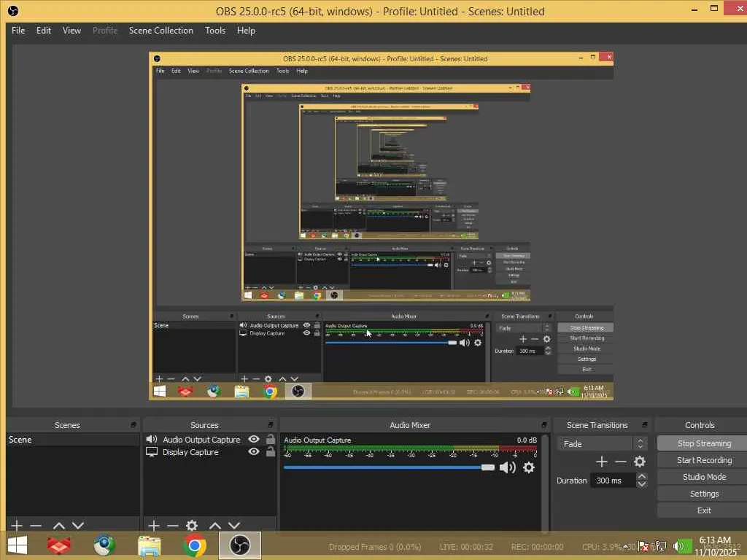
Task: Open the network icon in system tray
Action: point(661,545)
